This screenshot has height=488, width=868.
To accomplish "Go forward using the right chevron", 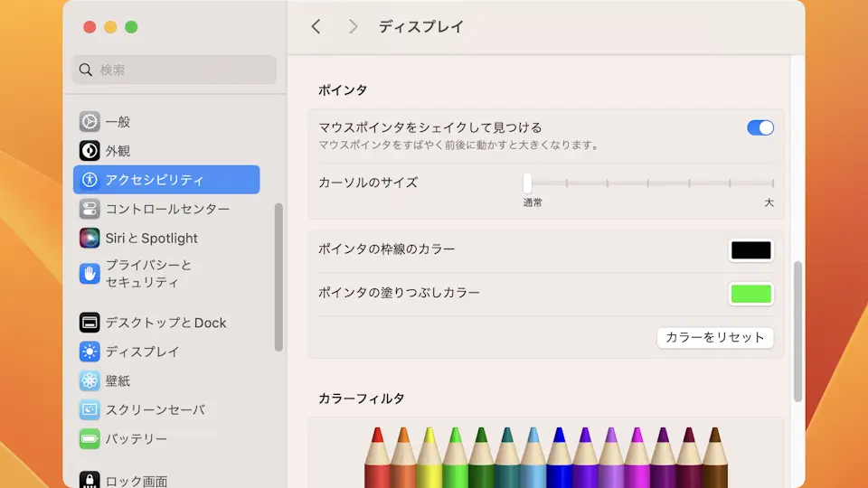I will pyautogui.click(x=353, y=27).
